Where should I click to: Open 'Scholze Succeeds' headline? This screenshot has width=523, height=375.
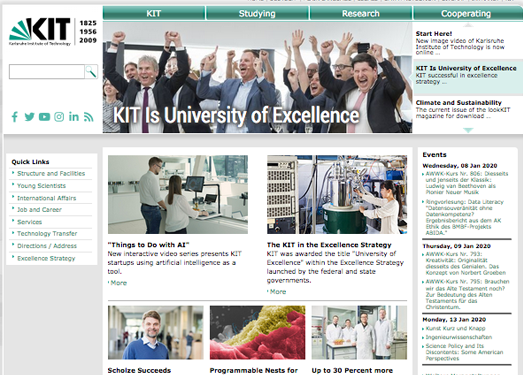pos(139,370)
